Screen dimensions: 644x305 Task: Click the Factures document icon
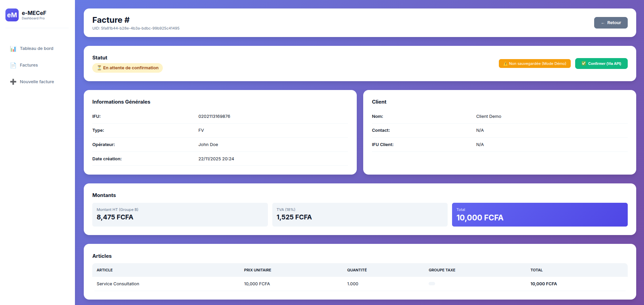pos(13,66)
